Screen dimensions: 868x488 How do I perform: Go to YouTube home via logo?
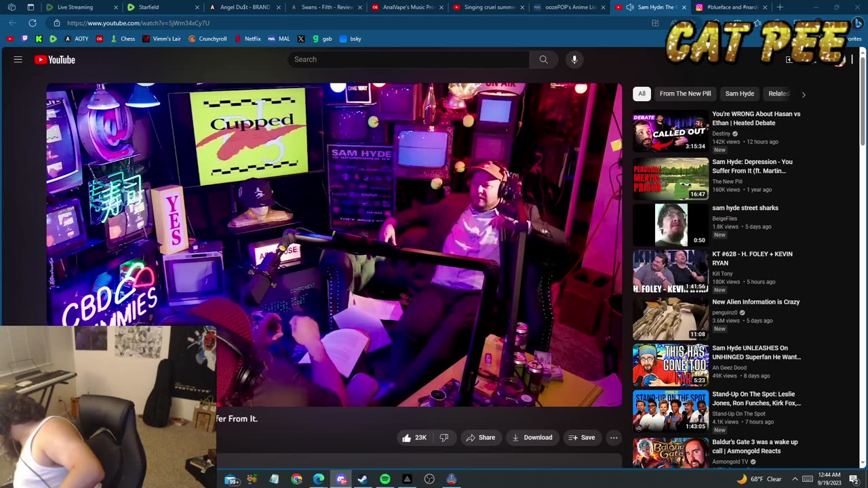tap(55, 60)
